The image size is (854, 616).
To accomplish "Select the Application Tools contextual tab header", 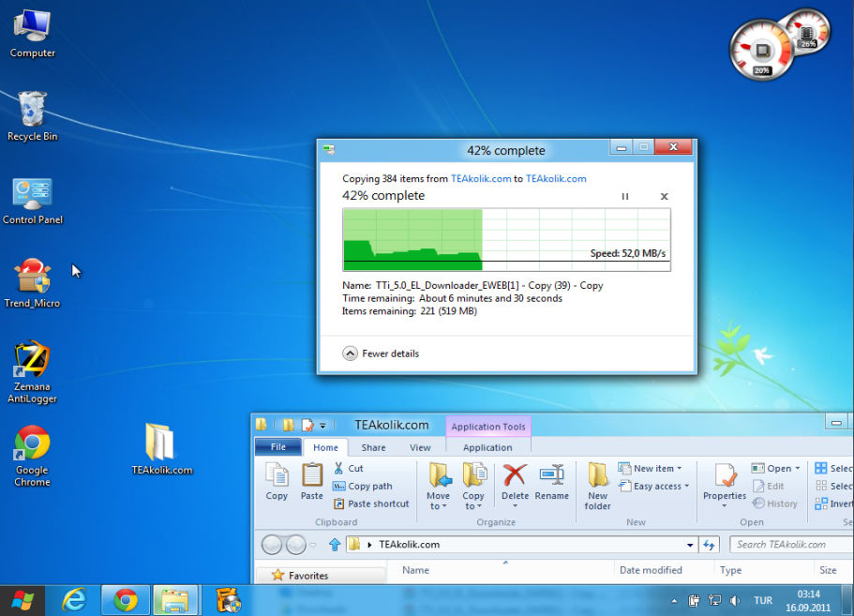I will tap(488, 427).
